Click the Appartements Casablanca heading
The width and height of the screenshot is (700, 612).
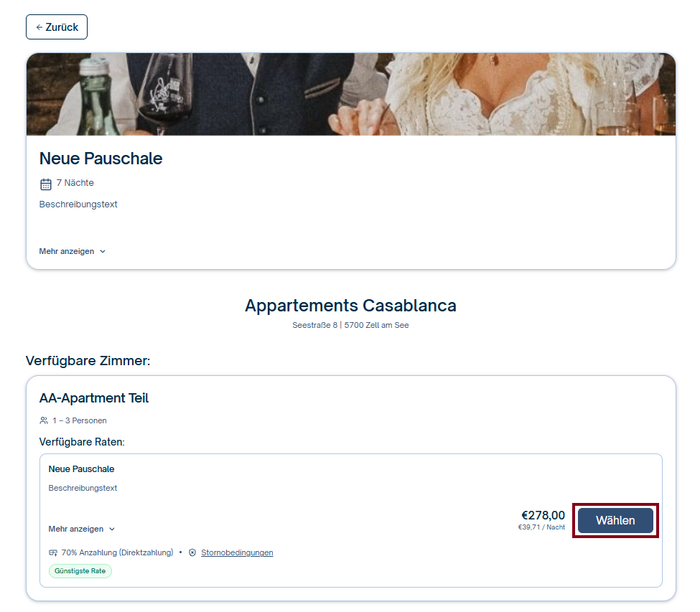coord(350,306)
